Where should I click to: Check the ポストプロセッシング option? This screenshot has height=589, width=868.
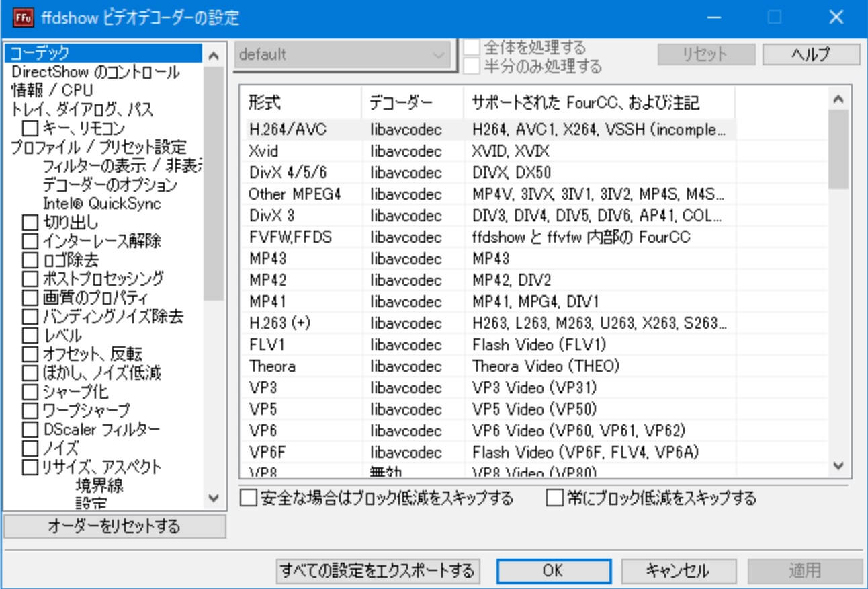31,278
